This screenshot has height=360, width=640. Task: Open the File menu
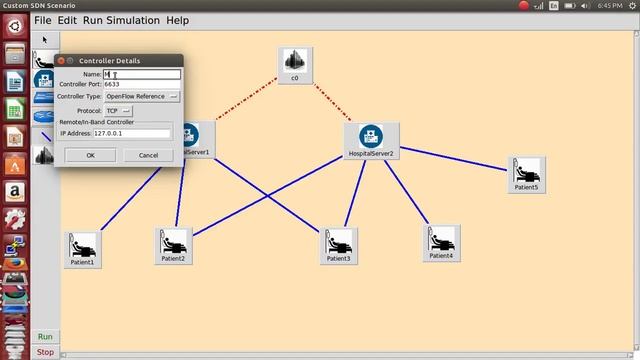pos(42,20)
